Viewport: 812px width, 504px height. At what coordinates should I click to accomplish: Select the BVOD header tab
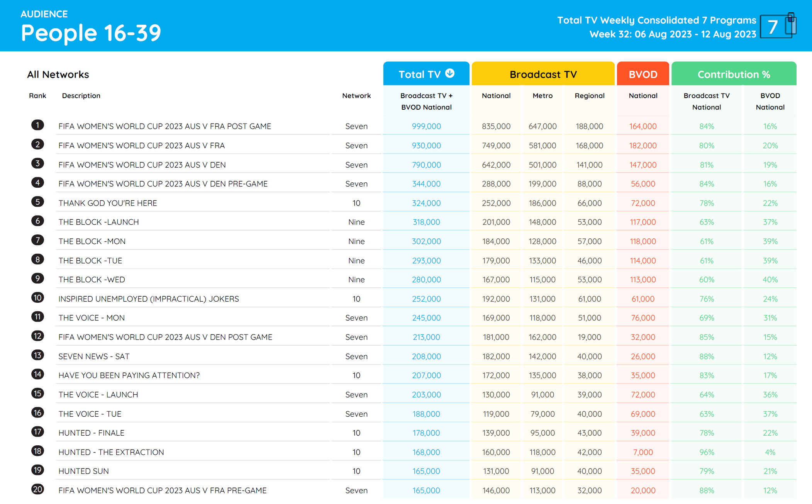(643, 74)
